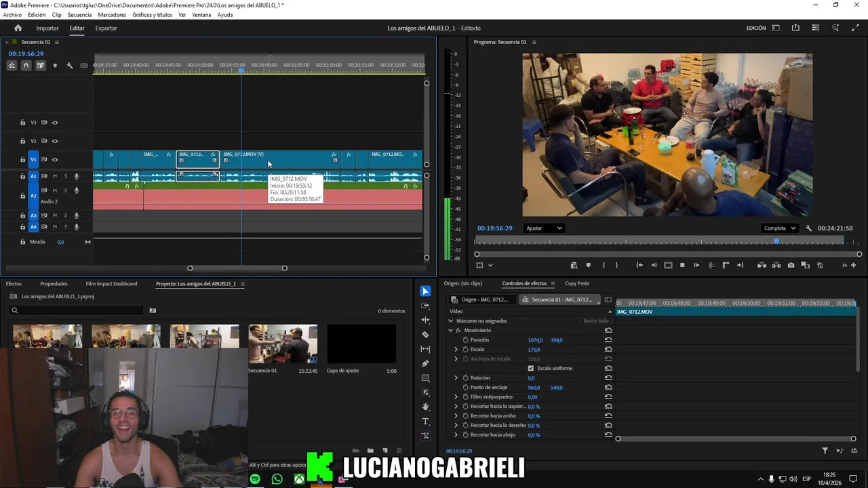
Task: Switch to the Exportar workspace tab
Action: tap(106, 28)
